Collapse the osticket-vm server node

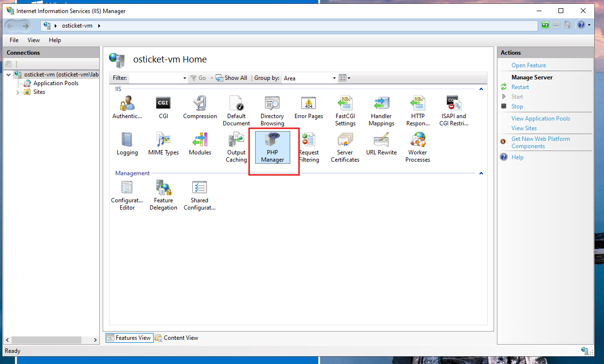point(9,75)
